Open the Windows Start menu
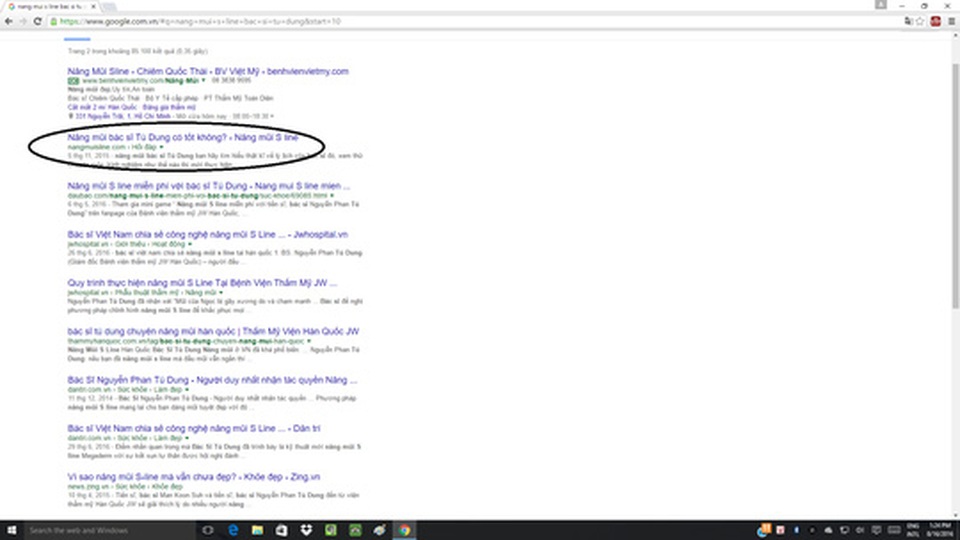The height and width of the screenshot is (540, 960). tap(11, 530)
